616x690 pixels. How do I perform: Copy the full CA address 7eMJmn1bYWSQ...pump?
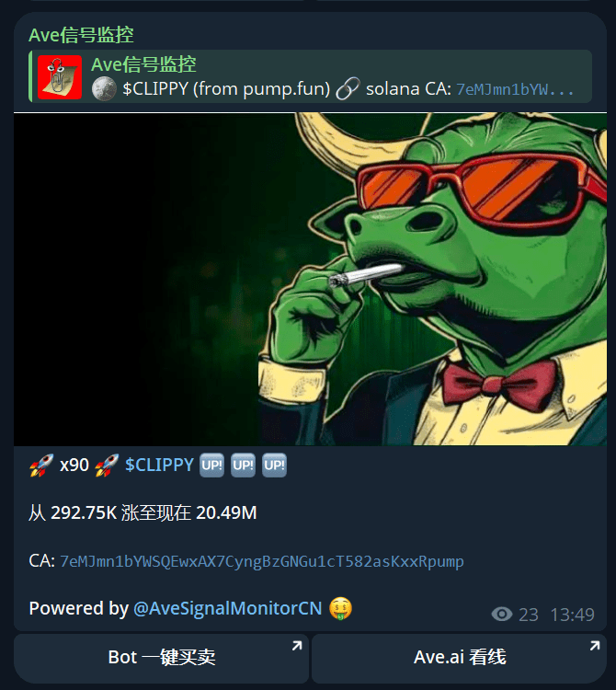pos(262,562)
